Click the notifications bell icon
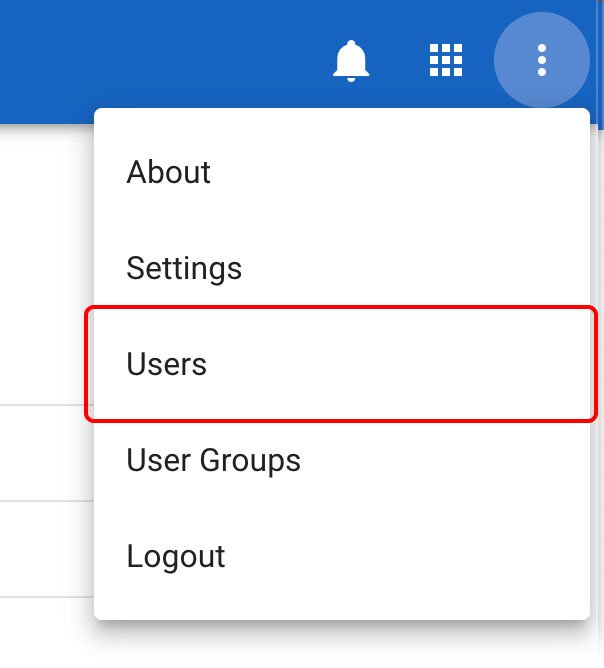This screenshot has height=668, width=604. pos(350,61)
